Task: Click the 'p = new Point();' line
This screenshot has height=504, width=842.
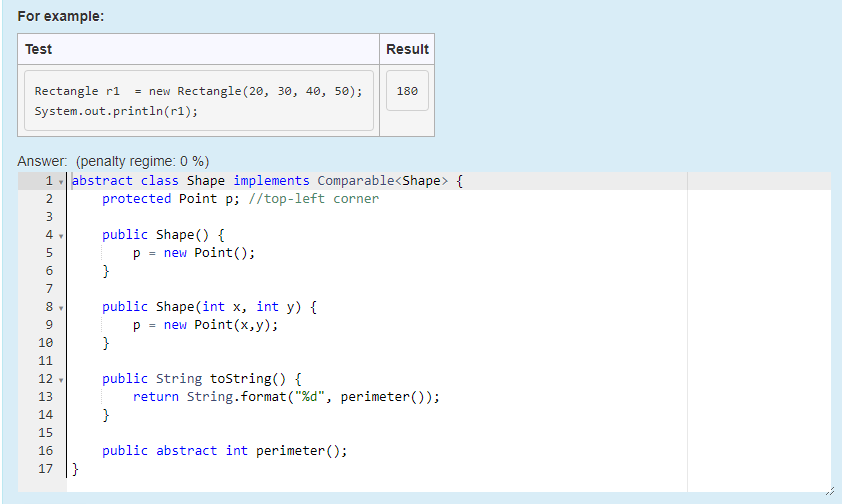Action: (x=194, y=253)
